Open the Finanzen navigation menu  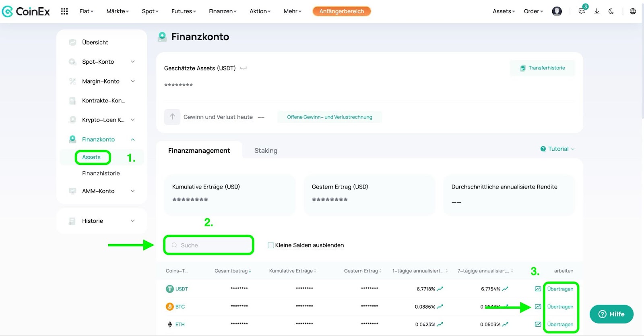click(223, 11)
